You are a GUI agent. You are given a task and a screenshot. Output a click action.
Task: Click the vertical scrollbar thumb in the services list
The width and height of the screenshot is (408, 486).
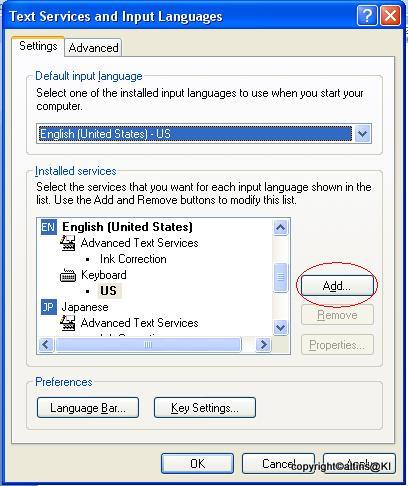(x=280, y=277)
